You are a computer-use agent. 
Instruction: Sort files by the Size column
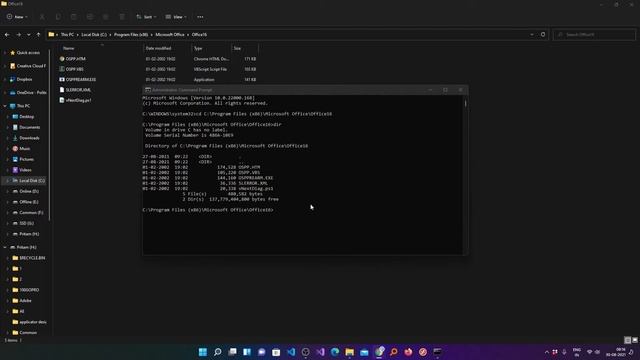(x=244, y=48)
